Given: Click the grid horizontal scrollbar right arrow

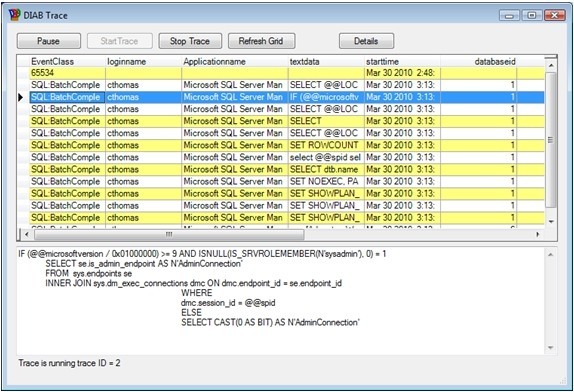Looking at the screenshot, I should [x=538, y=234].
